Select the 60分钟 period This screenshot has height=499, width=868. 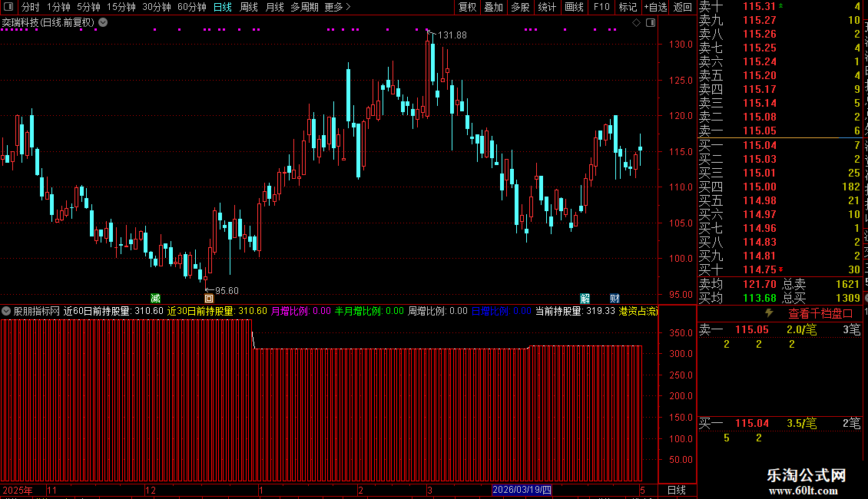tap(192, 7)
